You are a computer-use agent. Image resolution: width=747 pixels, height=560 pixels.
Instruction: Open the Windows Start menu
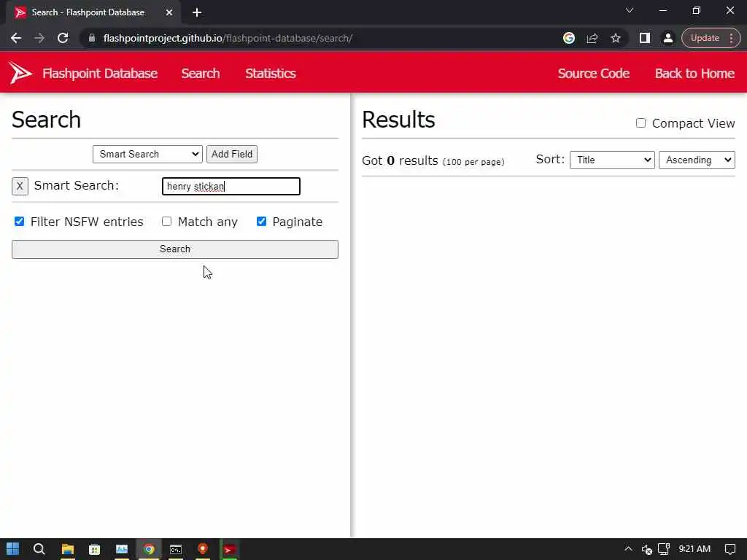click(x=13, y=549)
